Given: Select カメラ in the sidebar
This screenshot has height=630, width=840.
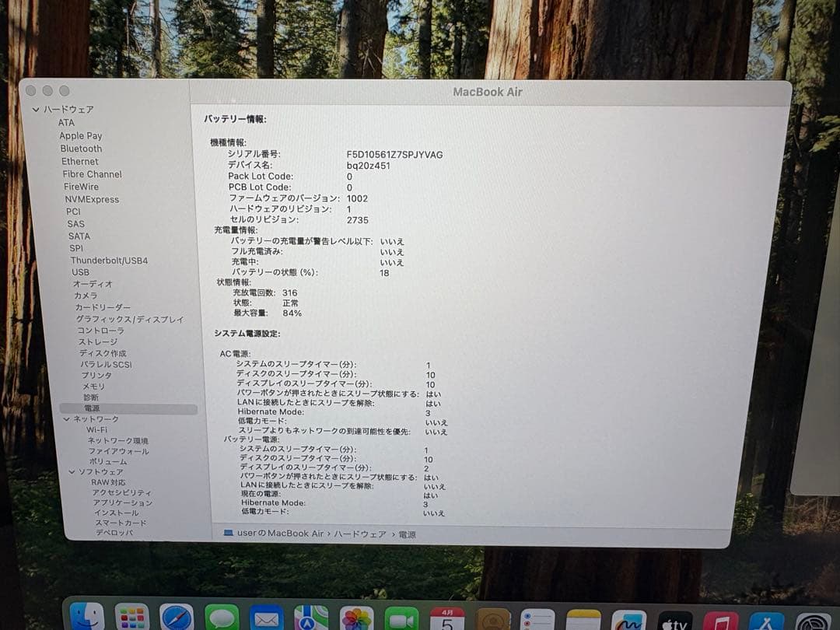Looking at the screenshot, I should (86, 296).
